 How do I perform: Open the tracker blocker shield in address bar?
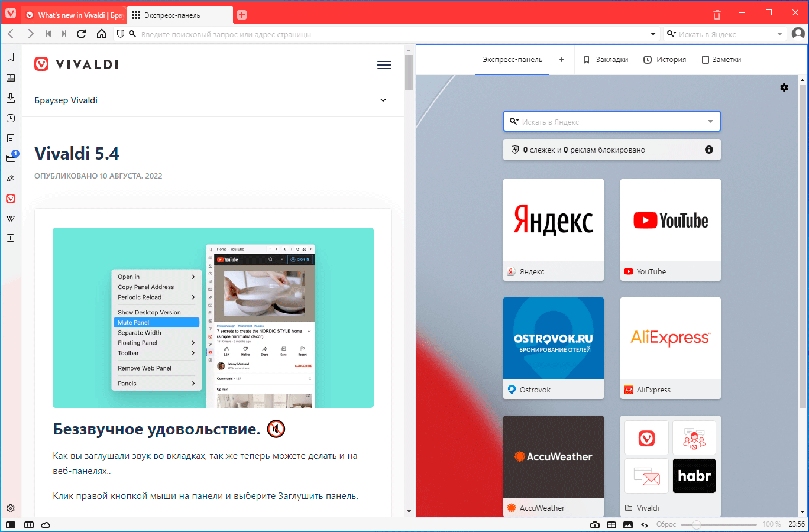121,34
